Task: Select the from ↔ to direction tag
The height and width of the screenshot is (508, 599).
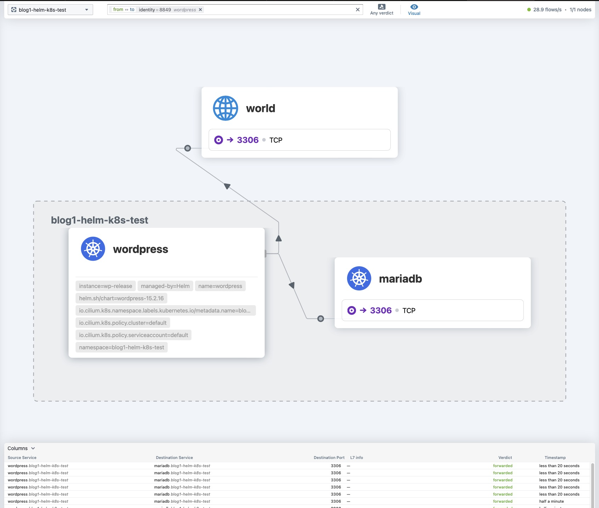Action: pos(123,10)
